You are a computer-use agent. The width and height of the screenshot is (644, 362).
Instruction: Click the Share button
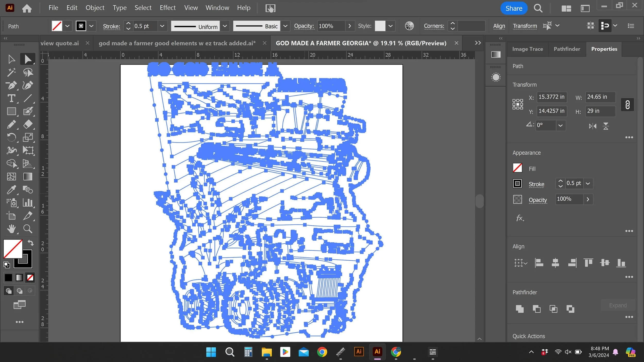514,8
